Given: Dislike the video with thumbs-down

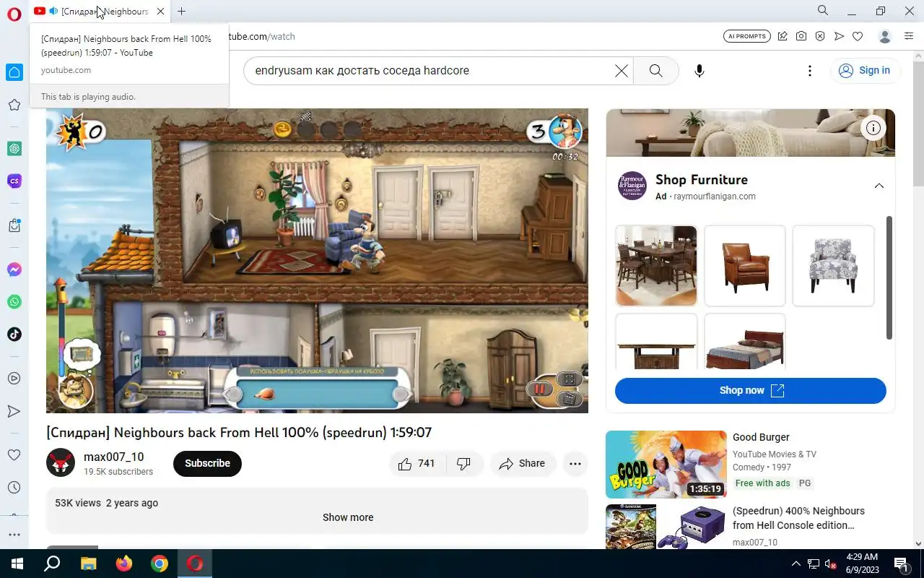Looking at the screenshot, I should click(464, 463).
